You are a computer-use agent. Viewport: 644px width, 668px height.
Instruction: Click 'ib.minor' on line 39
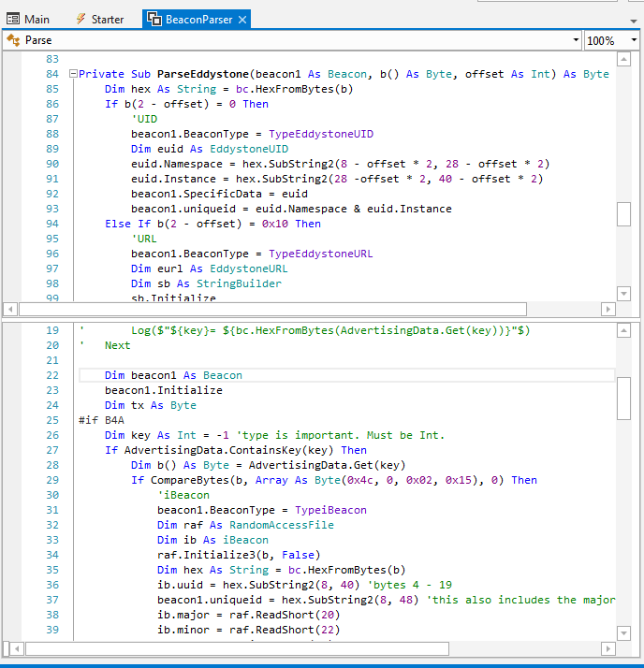pyautogui.click(x=183, y=630)
